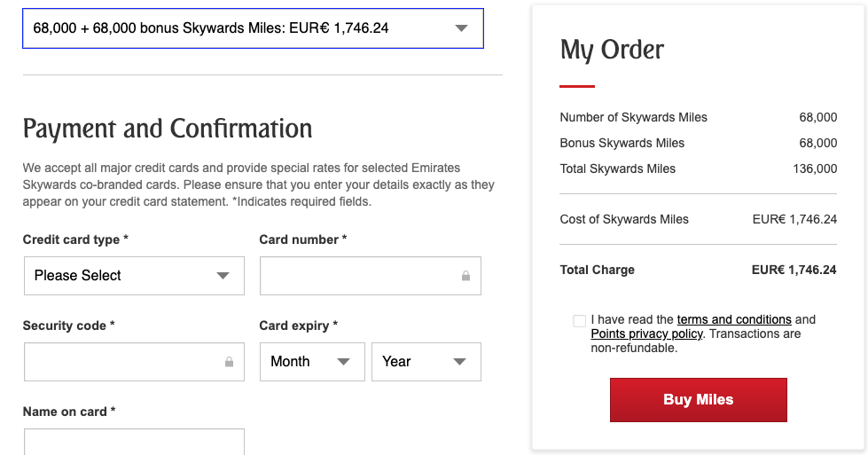Click the red Buy Miles button
The image size is (868, 455).
coord(699,400)
